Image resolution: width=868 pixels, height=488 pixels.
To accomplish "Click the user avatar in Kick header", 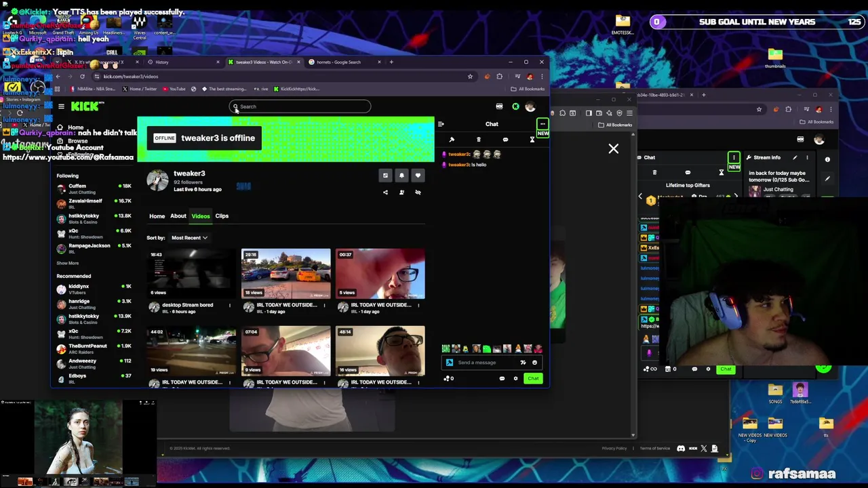I will click(x=530, y=106).
